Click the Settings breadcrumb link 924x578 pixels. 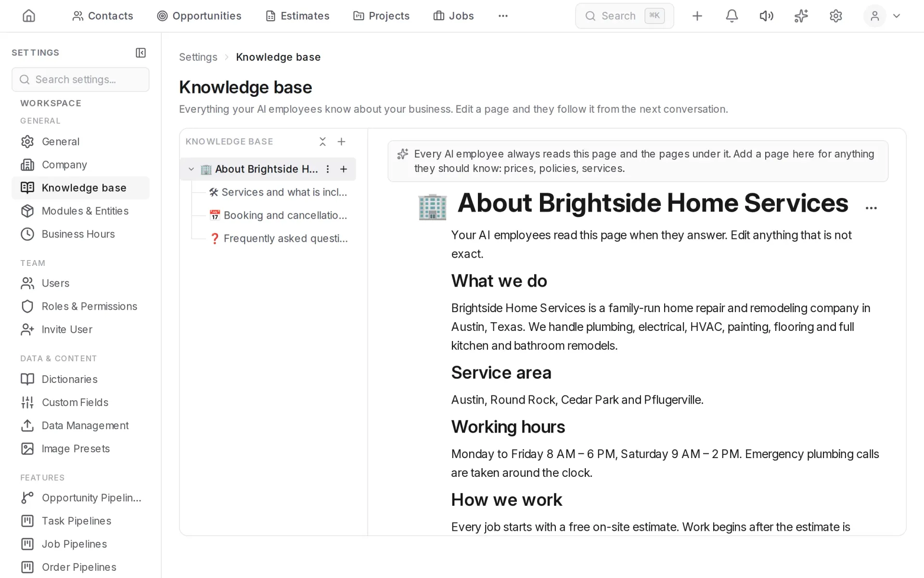tap(198, 57)
